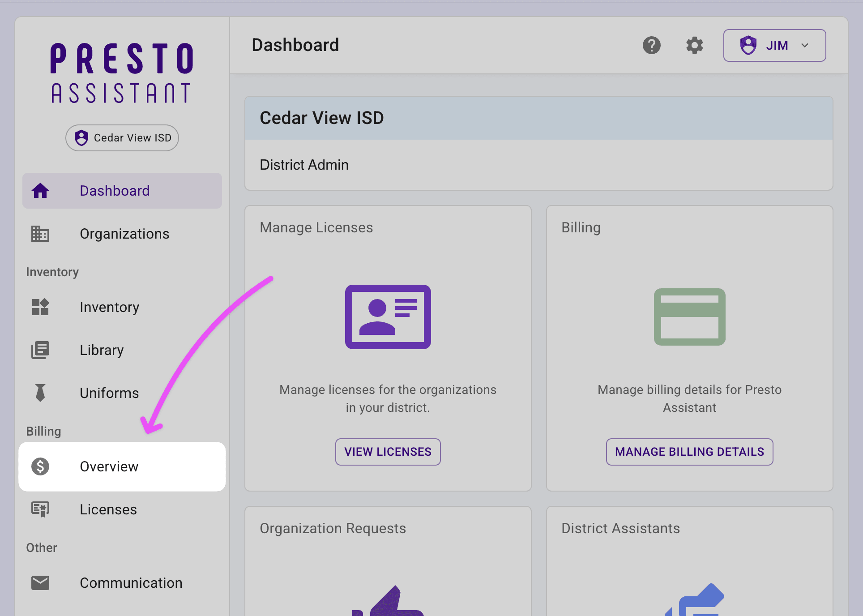863x616 pixels.
Task: Click the Library books icon
Action: point(40,350)
